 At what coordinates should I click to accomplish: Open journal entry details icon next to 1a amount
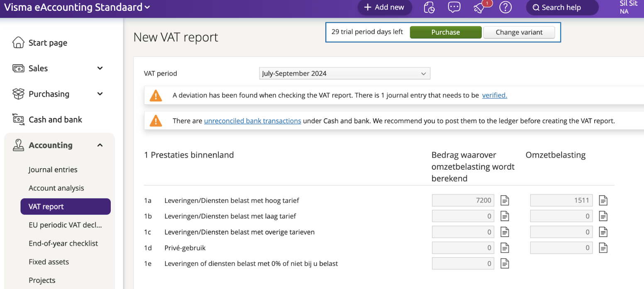[505, 200]
